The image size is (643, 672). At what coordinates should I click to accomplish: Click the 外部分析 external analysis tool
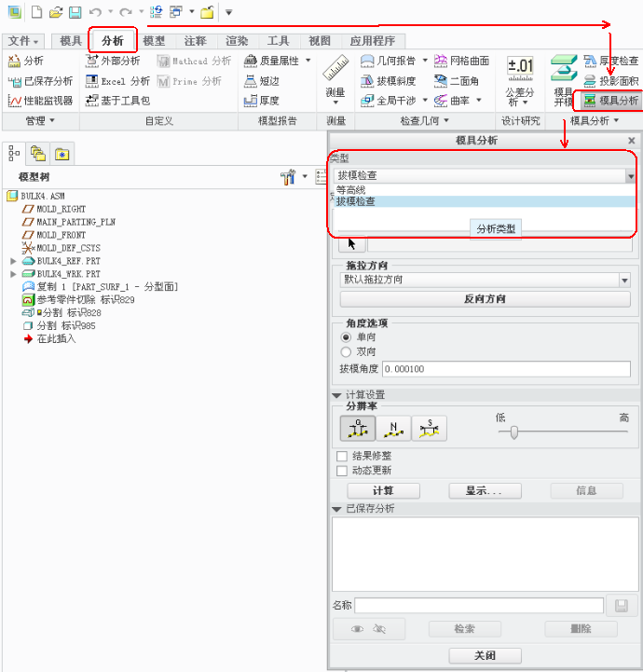(113, 61)
